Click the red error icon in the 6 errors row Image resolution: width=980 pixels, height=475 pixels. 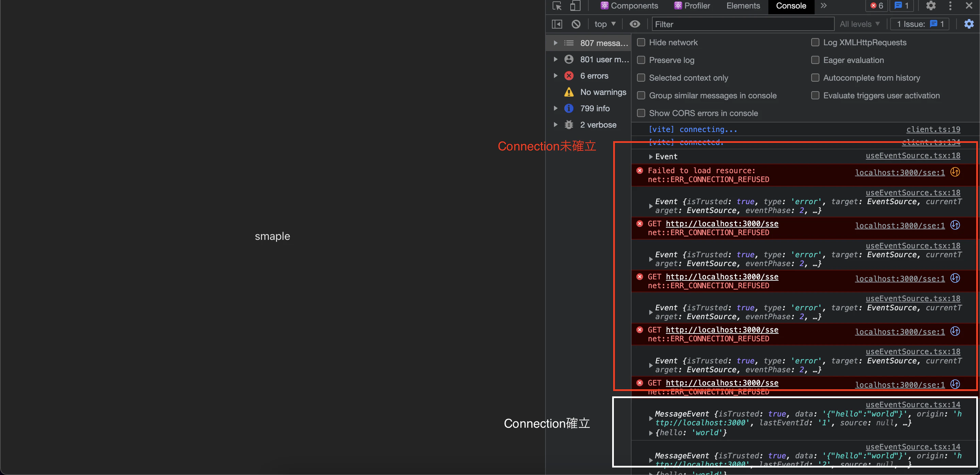point(569,76)
